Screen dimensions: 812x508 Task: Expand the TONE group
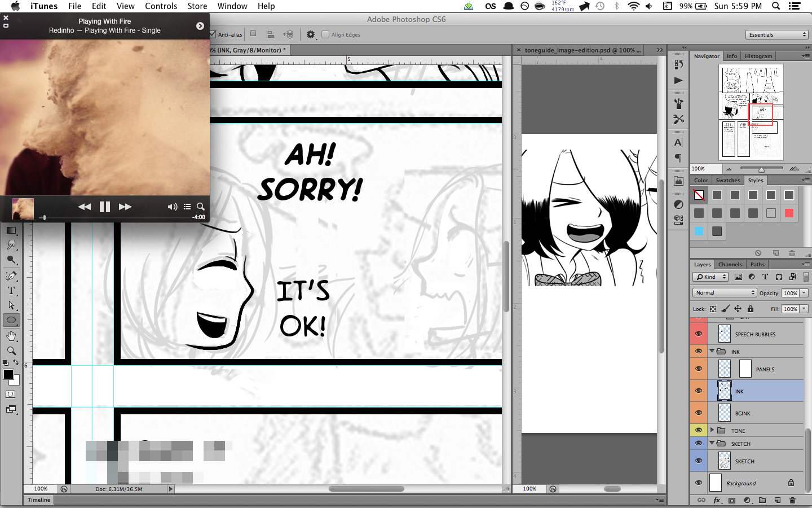point(712,430)
